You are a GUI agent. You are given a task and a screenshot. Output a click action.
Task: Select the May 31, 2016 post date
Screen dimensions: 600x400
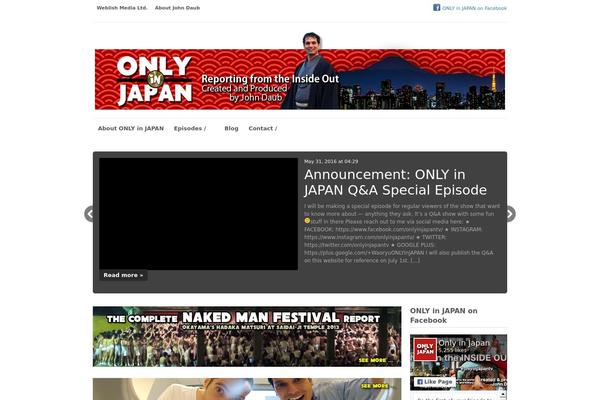331,162
